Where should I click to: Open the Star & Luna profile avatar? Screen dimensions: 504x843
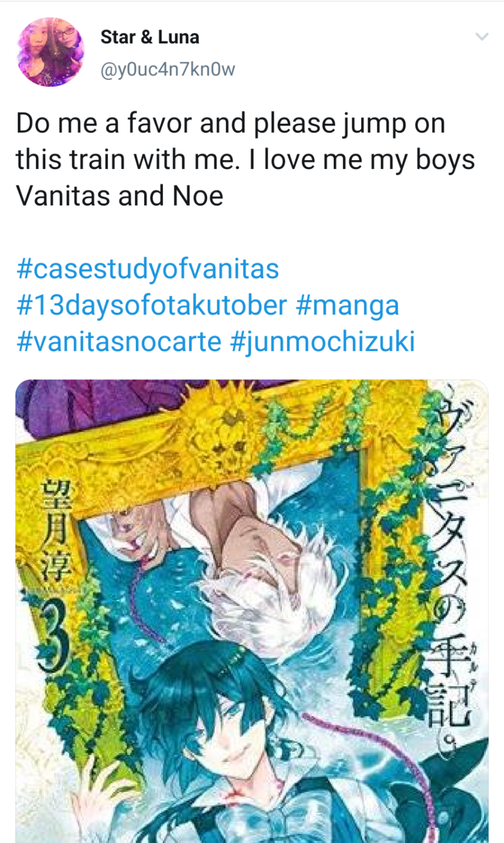(x=51, y=52)
